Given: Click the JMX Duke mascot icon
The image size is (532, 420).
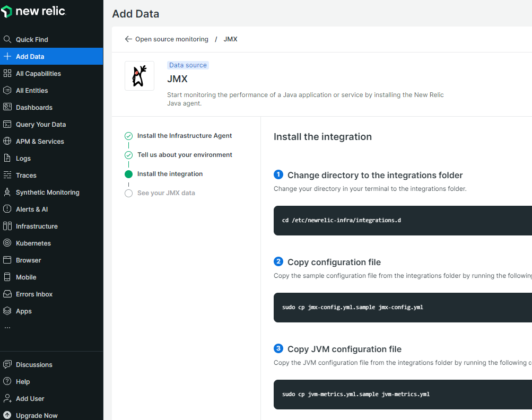Looking at the screenshot, I should (139, 76).
